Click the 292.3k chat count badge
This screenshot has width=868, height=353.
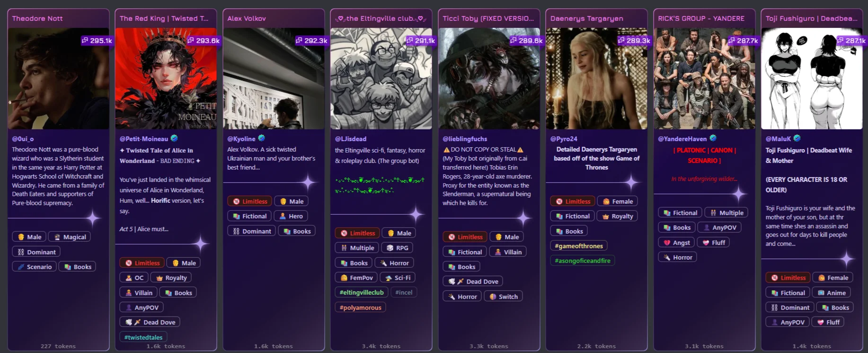(311, 41)
